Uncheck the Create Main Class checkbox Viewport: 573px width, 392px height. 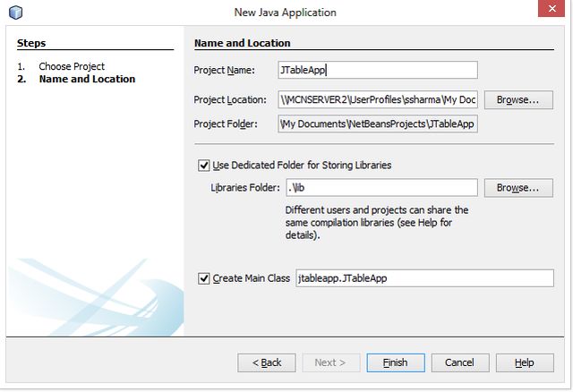[203, 278]
